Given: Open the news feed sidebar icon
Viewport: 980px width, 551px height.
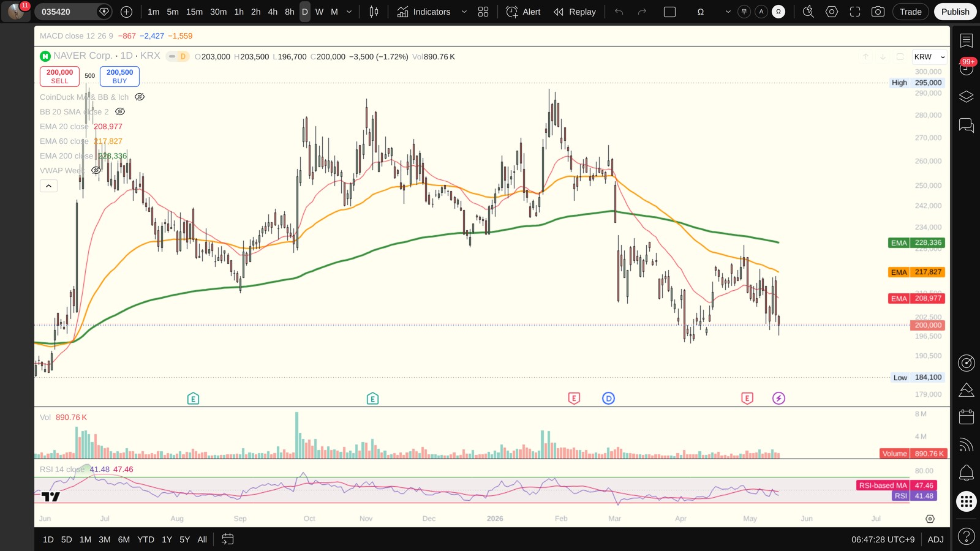Looking at the screenshot, I should coord(966,445).
